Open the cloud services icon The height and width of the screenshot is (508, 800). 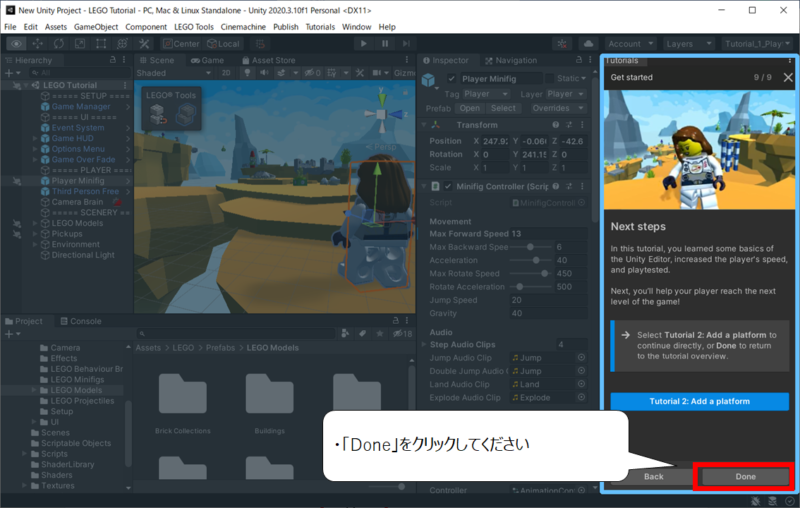point(588,44)
